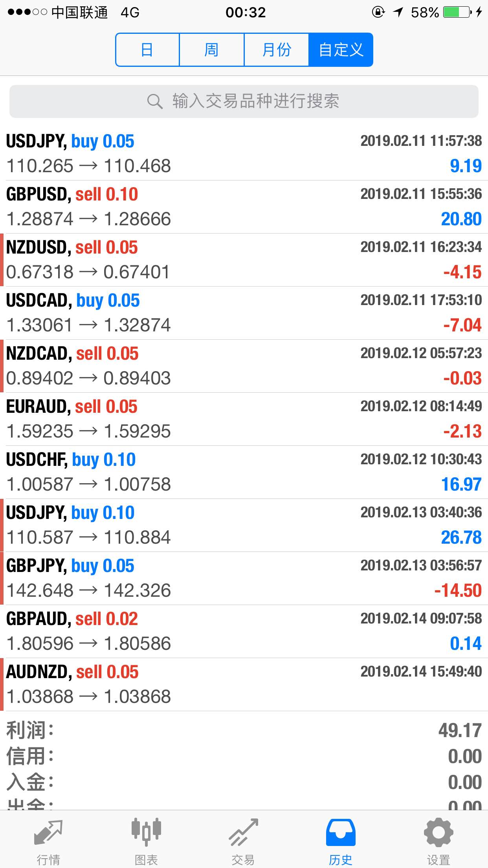488x868 pixels.
Task: Open the 行情 quotes tab icon
Action: pos(48,833)
